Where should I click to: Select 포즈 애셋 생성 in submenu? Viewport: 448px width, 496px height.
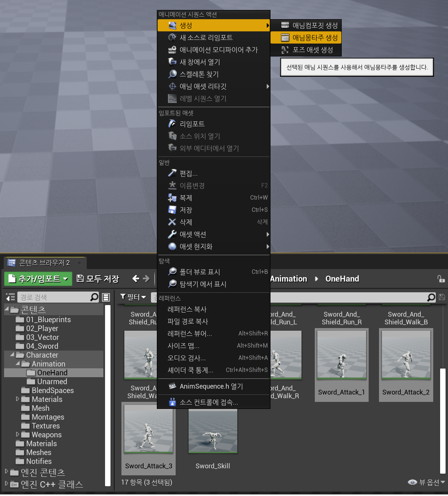coord(306,50)
